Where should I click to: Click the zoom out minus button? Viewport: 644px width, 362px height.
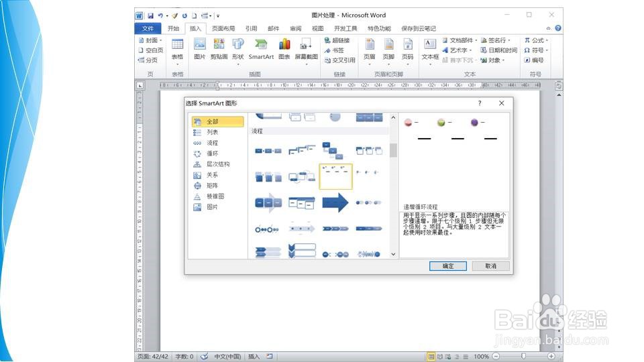point(496,356)
